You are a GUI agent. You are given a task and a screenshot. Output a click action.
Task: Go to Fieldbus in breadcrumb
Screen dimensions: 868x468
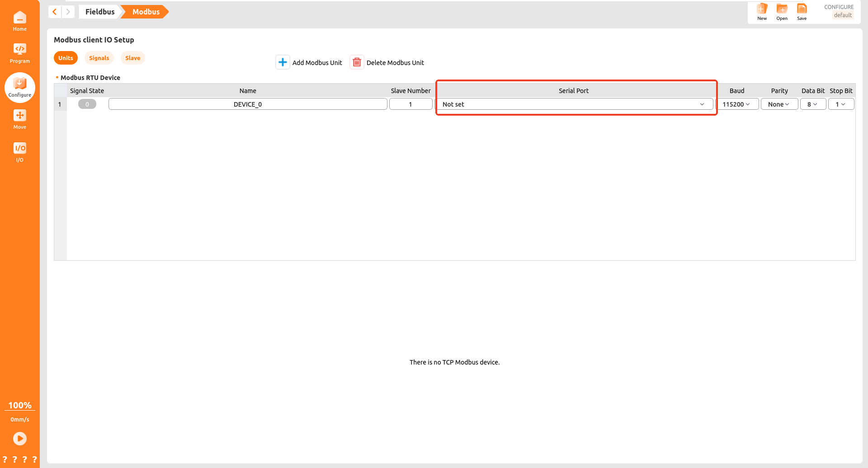(x=100, y=12)
